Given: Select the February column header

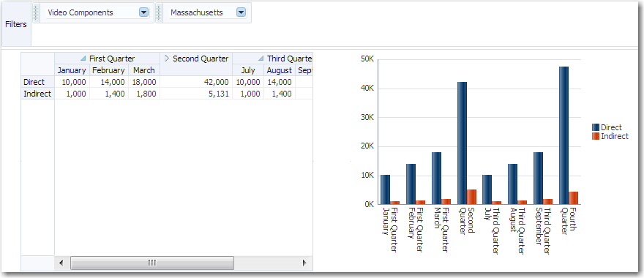Looking at the screenshot, I should (108, 70).
